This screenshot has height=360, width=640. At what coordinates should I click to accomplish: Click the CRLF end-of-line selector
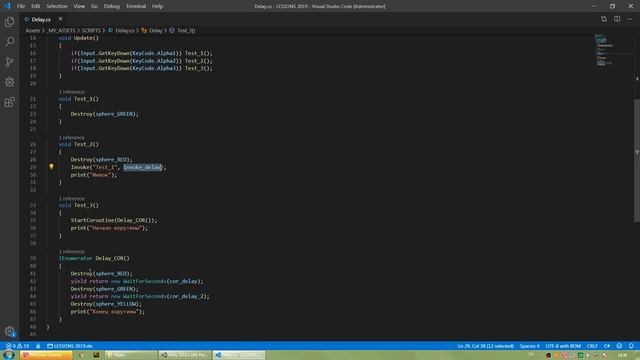click(592, 346)
